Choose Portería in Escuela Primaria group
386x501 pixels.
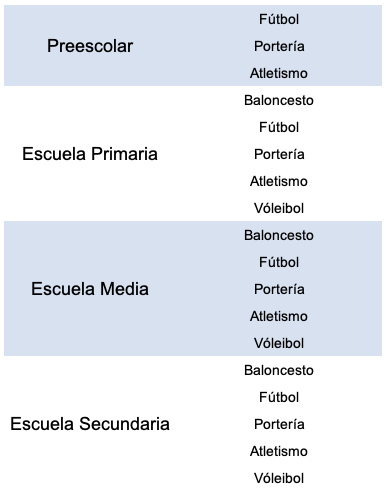point(279,154)
